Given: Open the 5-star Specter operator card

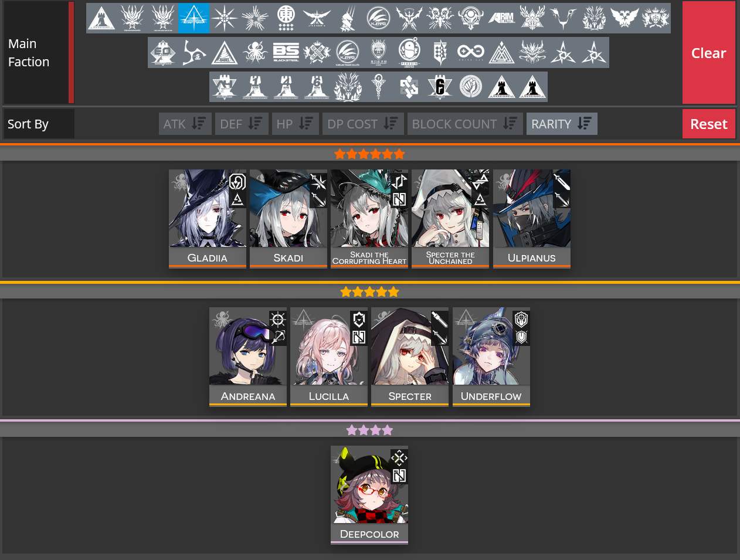Looking at the screenshot, I should 410,357.
